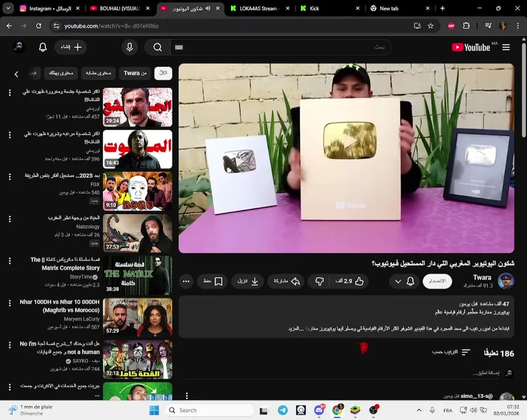
Task: Select the محتوى مشابه filter chip
Action: tap(98, 73)
